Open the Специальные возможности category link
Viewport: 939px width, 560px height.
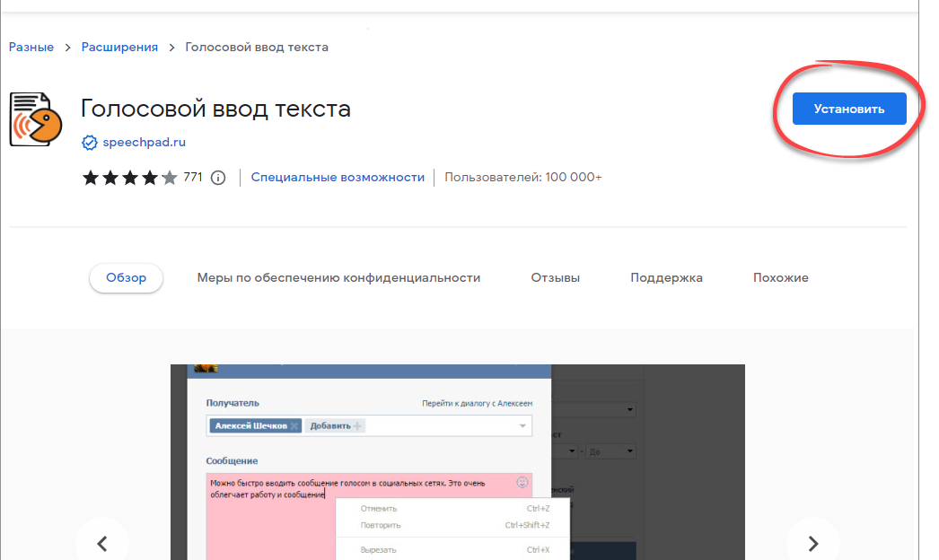338,178
